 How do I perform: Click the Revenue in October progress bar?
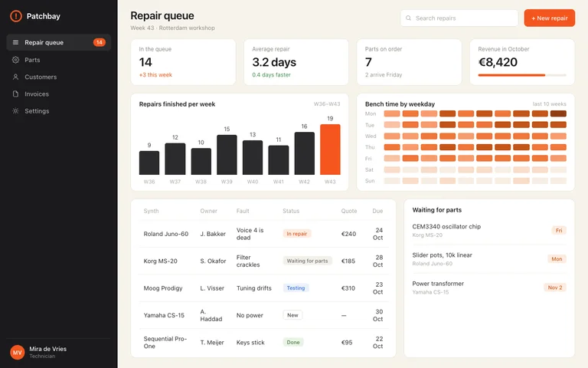(x=522, y=75)
